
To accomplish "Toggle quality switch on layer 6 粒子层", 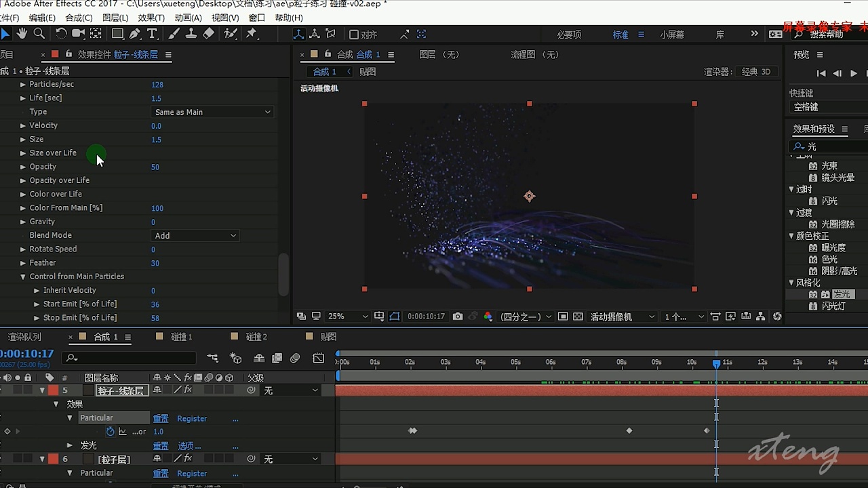I will click(178, 459).
